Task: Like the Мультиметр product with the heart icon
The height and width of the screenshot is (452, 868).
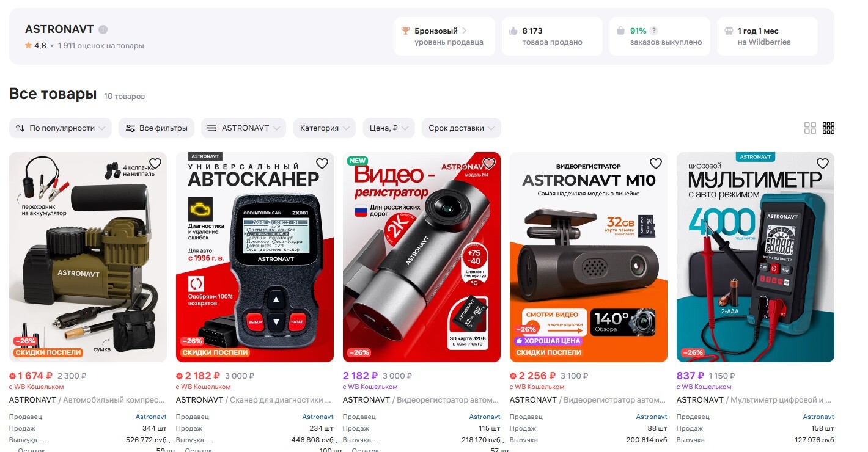Action: click(x=823, y=164)
